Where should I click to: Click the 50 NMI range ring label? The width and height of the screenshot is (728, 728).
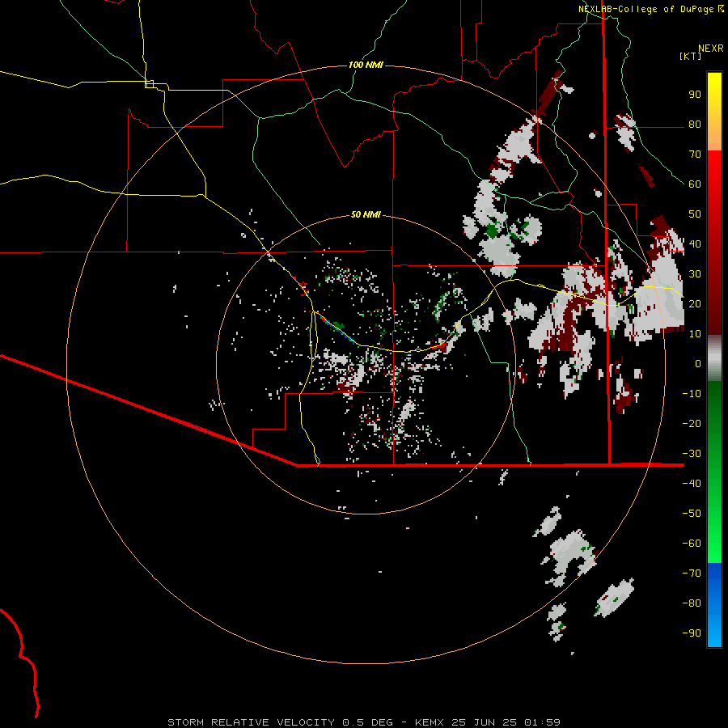click(366, 214)
